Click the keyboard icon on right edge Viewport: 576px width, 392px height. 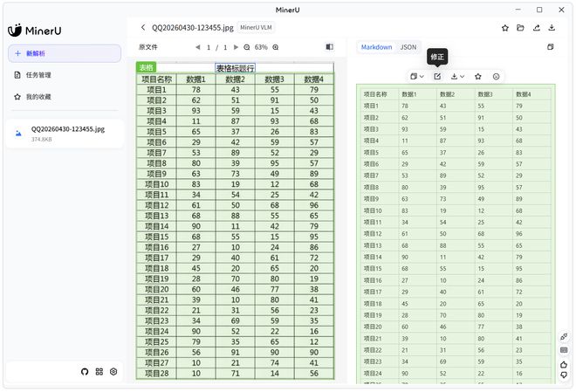click(x=564, y=350)
